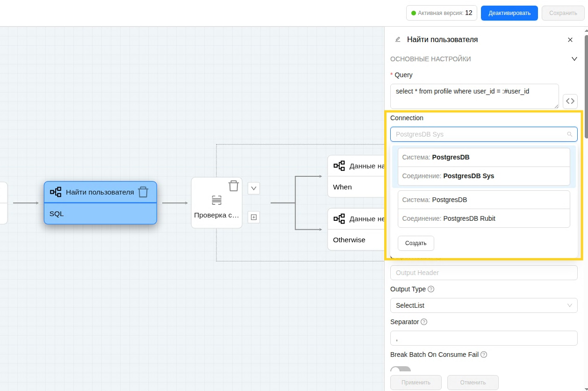Close the Найти пользователя settings panel
The image size is (588, 391).
point(570,40)
